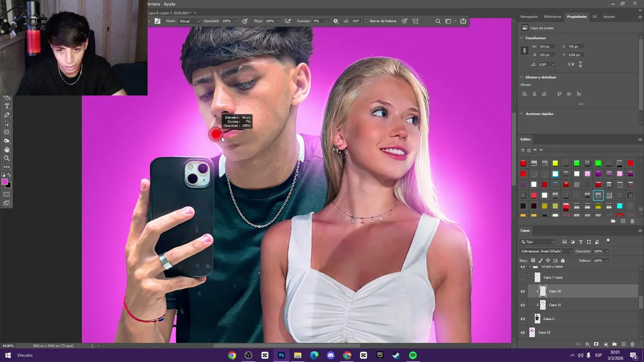Enable airbrush build-up icon
Viewport: 644px width, 362px height.
coord(288,21)
